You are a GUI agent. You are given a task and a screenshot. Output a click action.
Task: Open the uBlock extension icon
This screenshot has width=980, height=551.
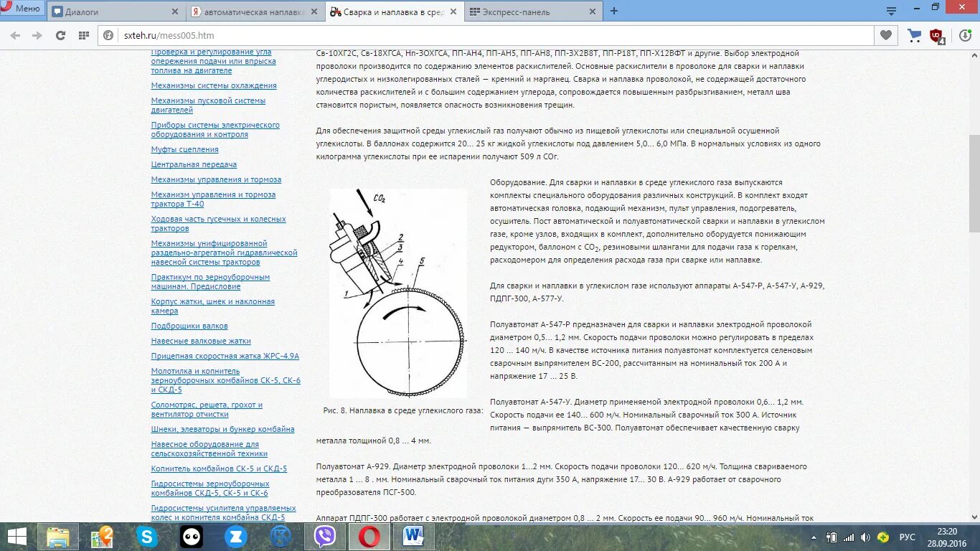(937, 36)
